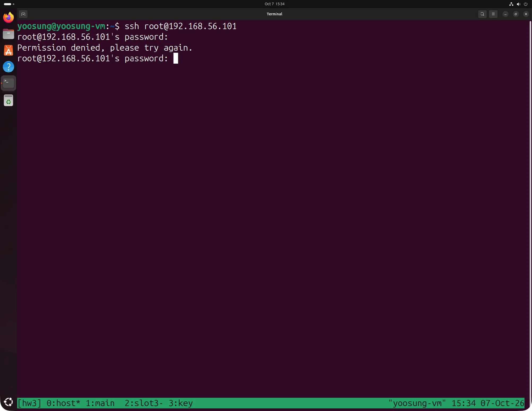
Task: Open Firefox from the dock
Action: pos(8,18)
